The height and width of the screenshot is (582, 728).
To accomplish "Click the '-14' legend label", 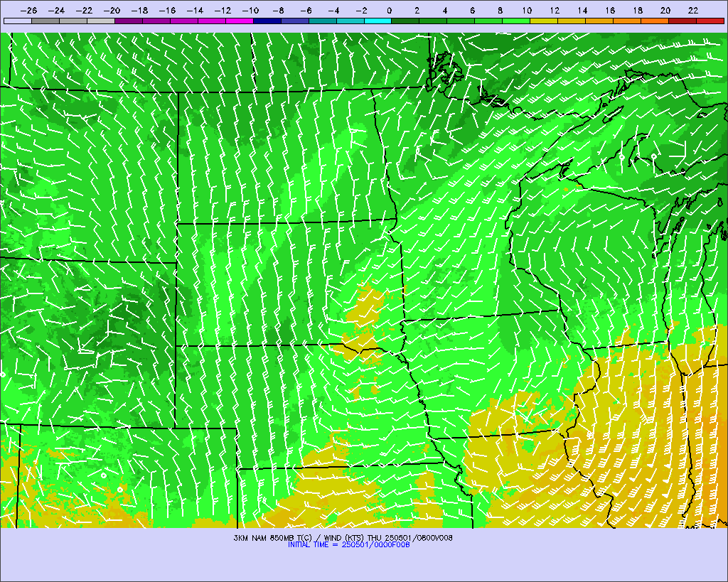I will [195, 10].
